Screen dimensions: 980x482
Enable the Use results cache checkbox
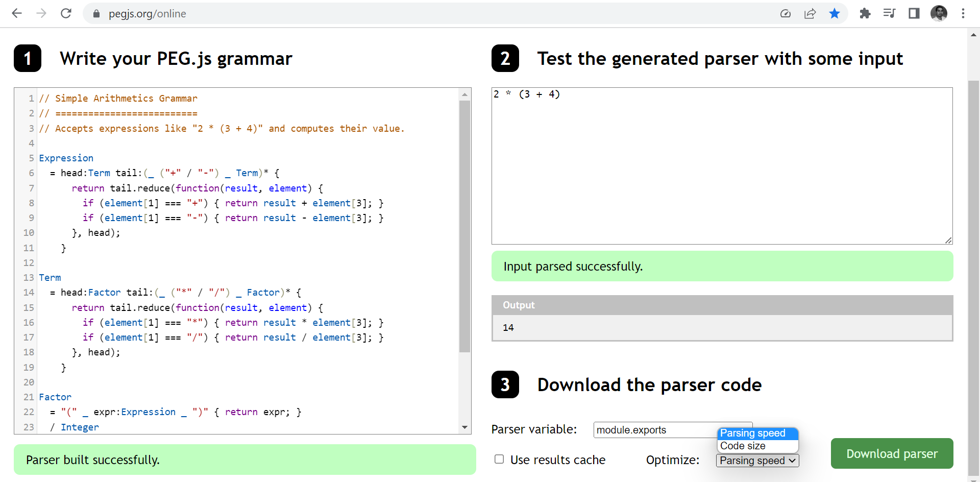(499, 460)
